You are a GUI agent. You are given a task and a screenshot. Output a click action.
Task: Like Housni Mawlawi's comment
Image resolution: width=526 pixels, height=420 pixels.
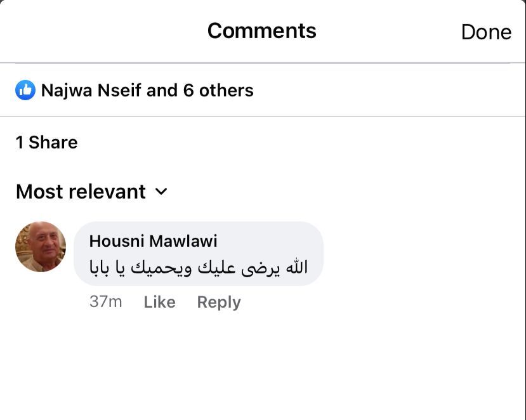click(x=160, y=302)
